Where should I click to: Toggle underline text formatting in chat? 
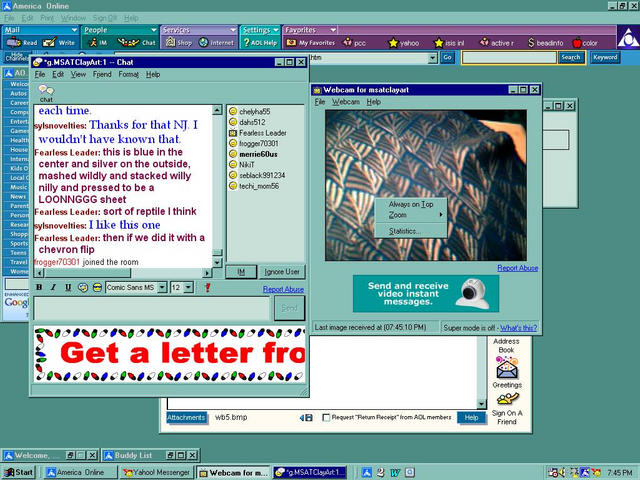point(68,287)
